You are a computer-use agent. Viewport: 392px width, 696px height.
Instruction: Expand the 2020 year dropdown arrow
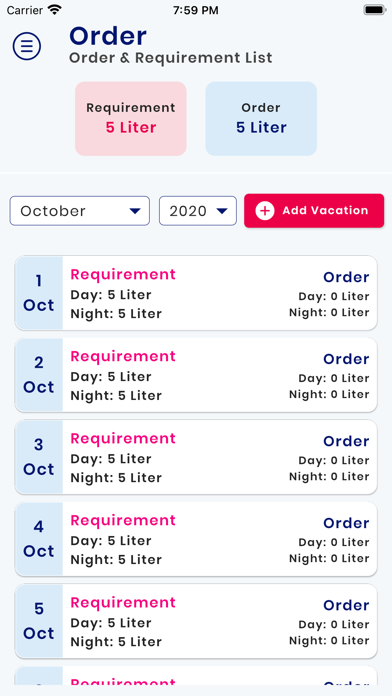point(222,211)
